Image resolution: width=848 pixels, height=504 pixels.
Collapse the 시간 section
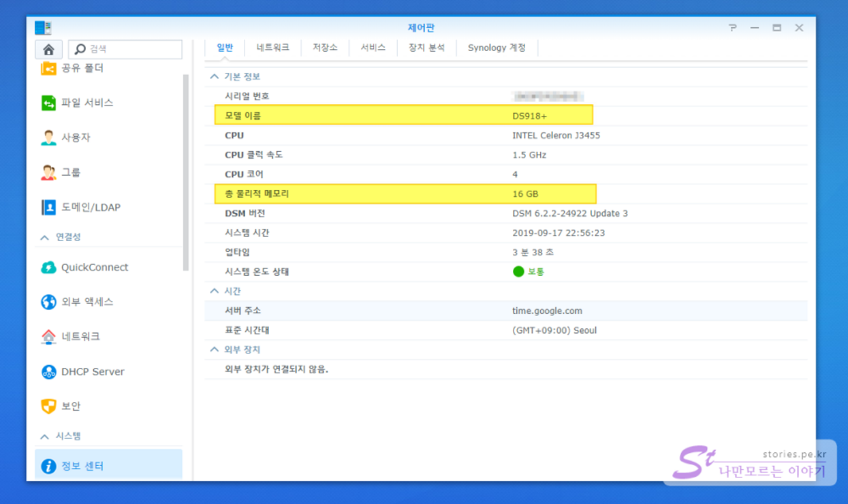coord(215,292)
